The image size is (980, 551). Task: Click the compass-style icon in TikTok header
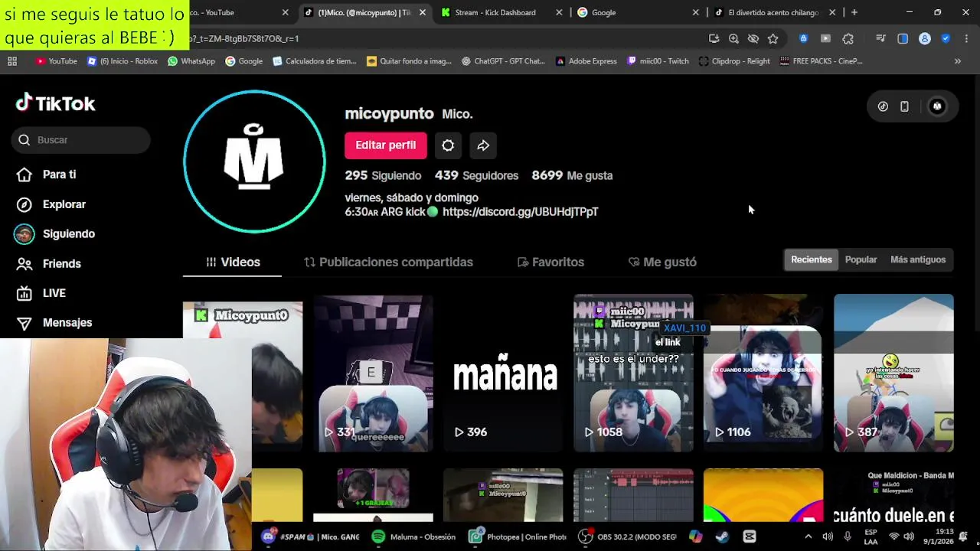tap(883, 106)
